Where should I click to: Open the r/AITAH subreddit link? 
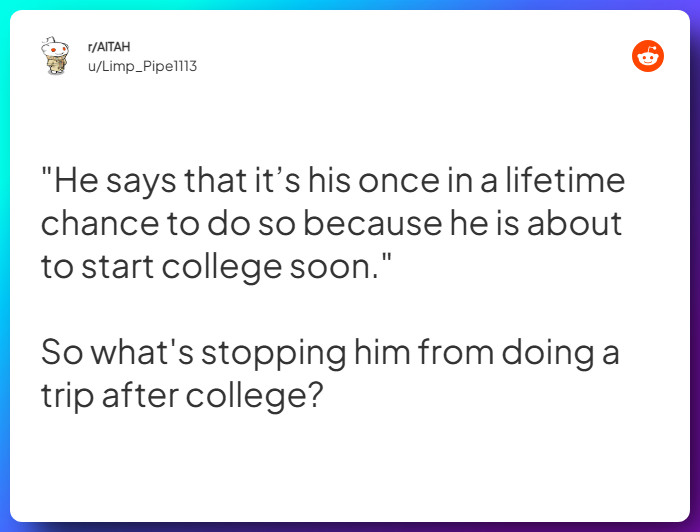click(109, 47)
